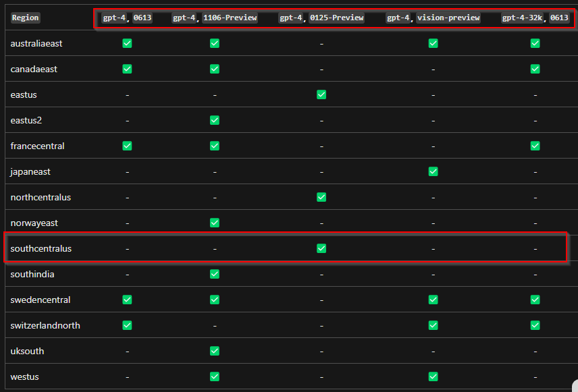This screenshot has width=578, height=392.
Task: Click the eastus 0125-Preview checkmark
Action: (321, 94)
